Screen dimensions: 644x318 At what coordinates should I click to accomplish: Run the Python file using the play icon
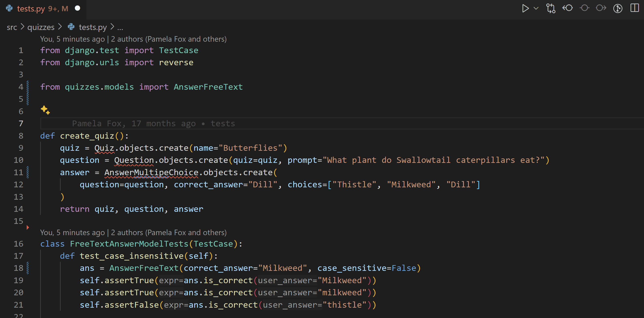click(x=526, y=8)
